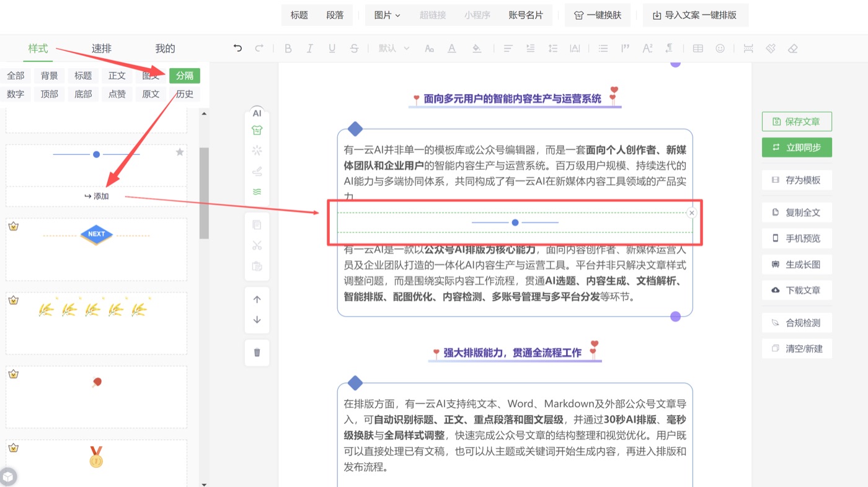868x487 pixels.
Task: Insert a table from the toolbar
Action: pyautogui.click(x=697, y=48)
